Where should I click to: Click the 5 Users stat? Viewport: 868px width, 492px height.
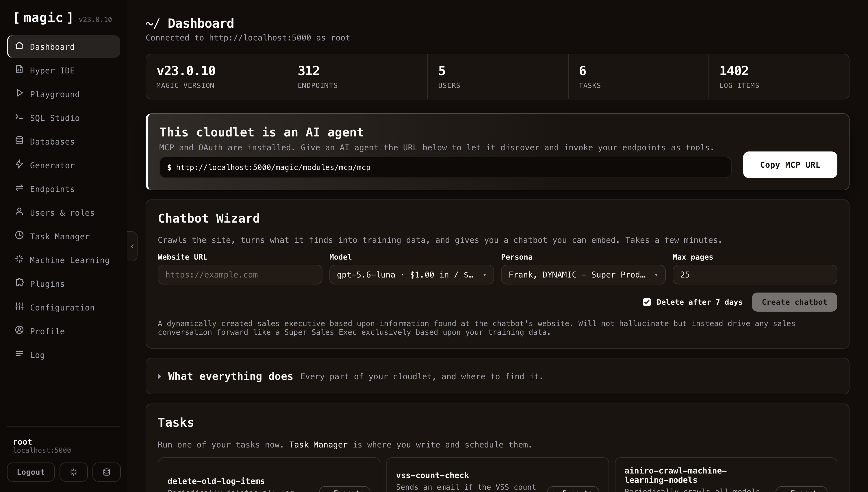[x=498, y=77]
